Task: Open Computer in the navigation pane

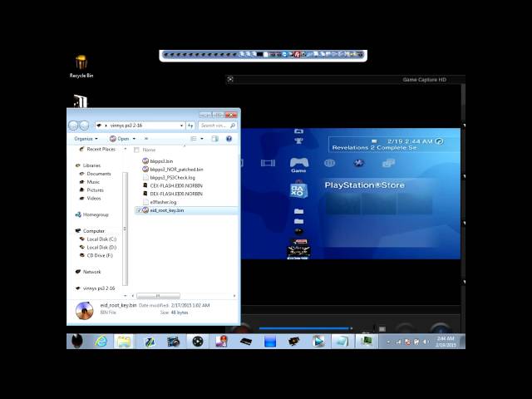Action: 90,231
